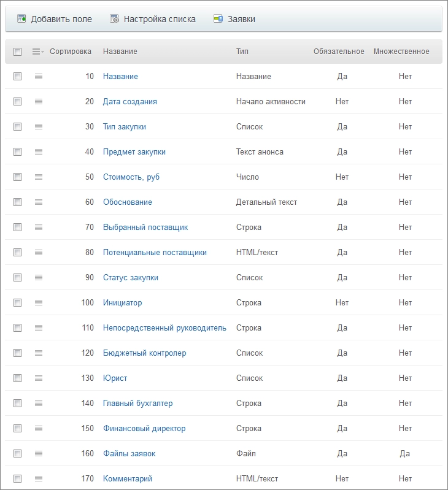Open row actions menu for Название field
The height and width of the screenshot is (490, 448).
coord(39,77)
